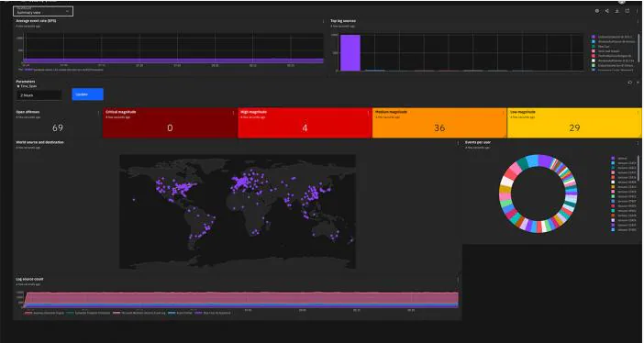Image resolution: width=644 pixels, height=343 pixels.
Task: Open the top-right dashboard overflow menu
Action: (x=637, y=11)
